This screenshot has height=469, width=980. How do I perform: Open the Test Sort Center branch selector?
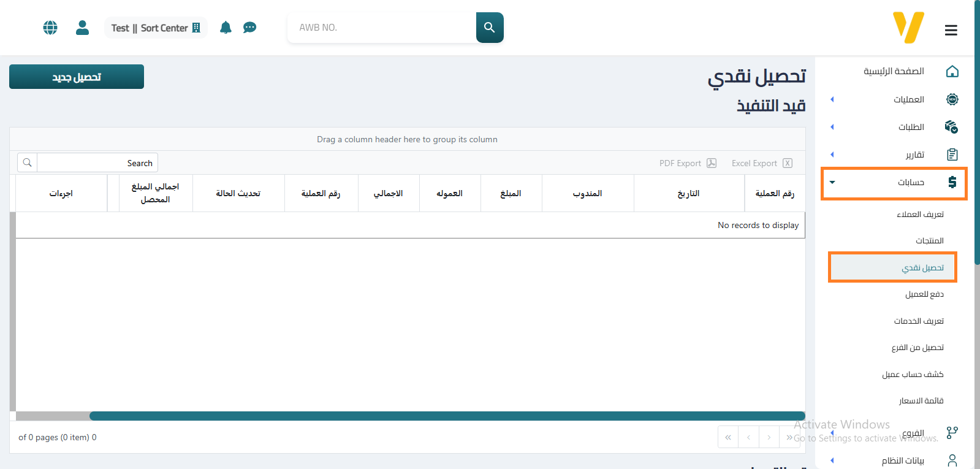coord(156,28)
